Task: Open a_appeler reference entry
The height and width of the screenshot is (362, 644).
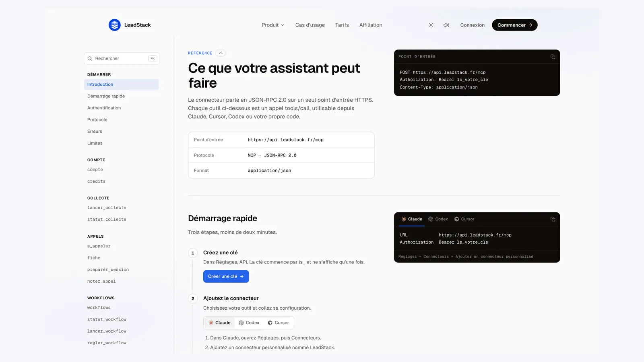Action: [99, 246]
